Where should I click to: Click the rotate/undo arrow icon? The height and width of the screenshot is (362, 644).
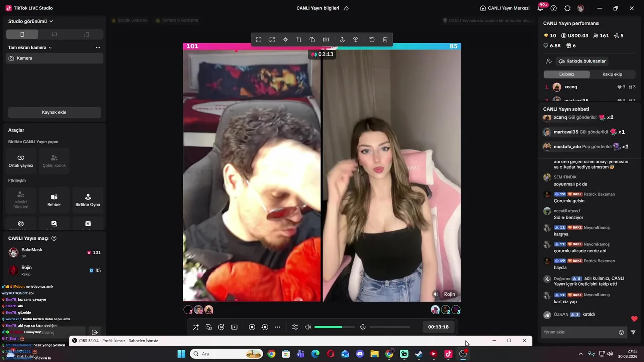click(x=372, y=40)
